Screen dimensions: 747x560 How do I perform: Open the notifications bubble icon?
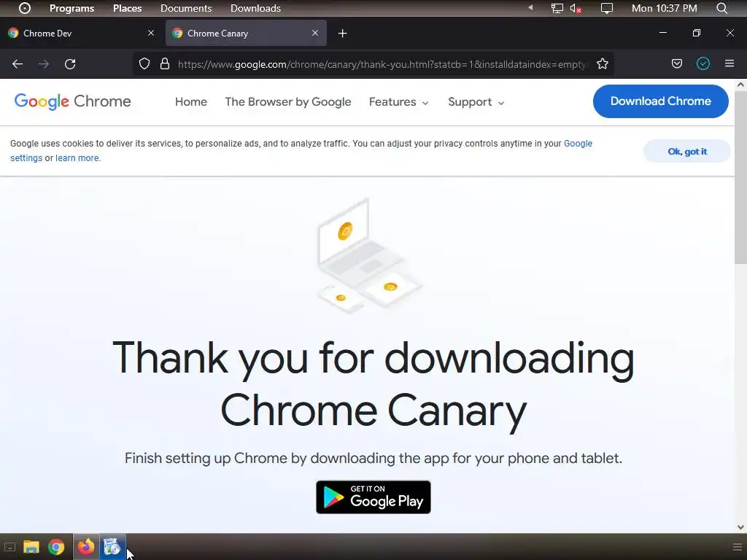click(606, 8)
